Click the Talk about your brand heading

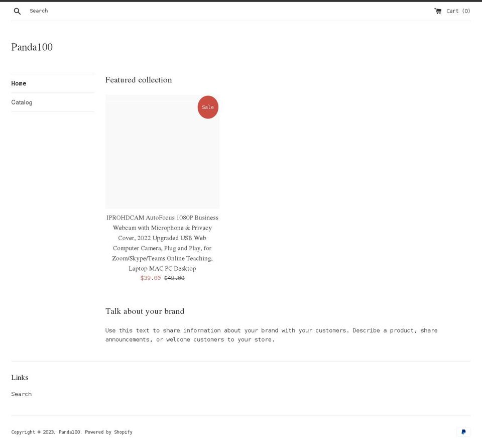click(x=145, y=311)
